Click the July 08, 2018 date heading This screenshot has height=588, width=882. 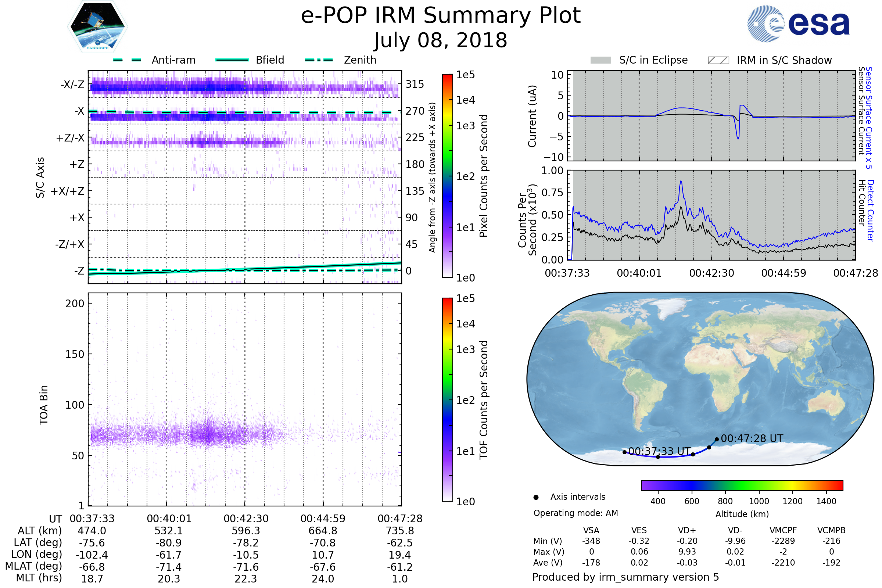tap(441, 40)
